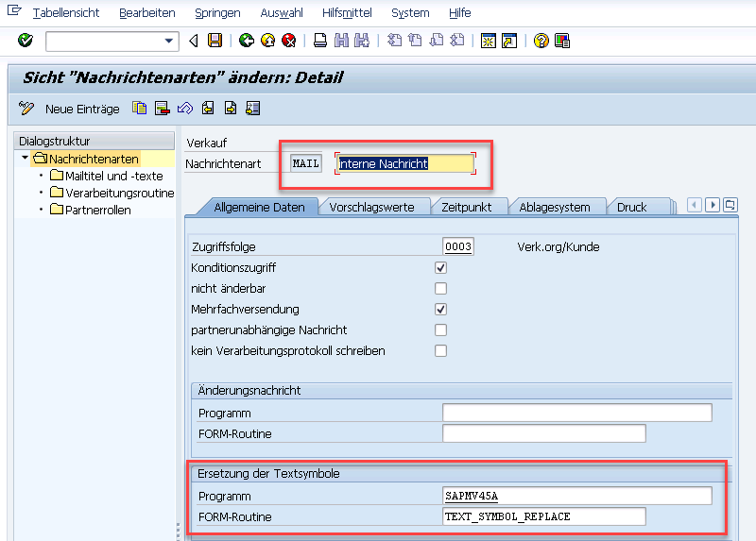Click the Previous Page icon

click(415, 41)
